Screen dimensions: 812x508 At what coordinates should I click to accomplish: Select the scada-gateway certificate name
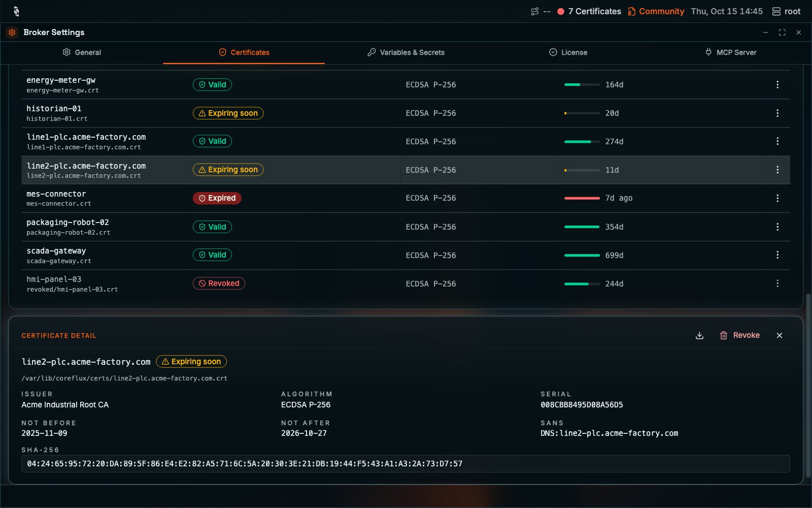(x=56, y=251)
